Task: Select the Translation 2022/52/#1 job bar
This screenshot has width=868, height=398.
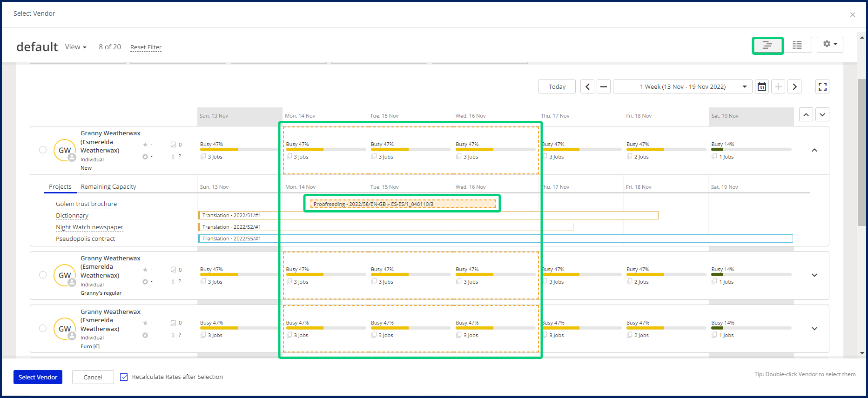Action: click(x=385, y=227)
